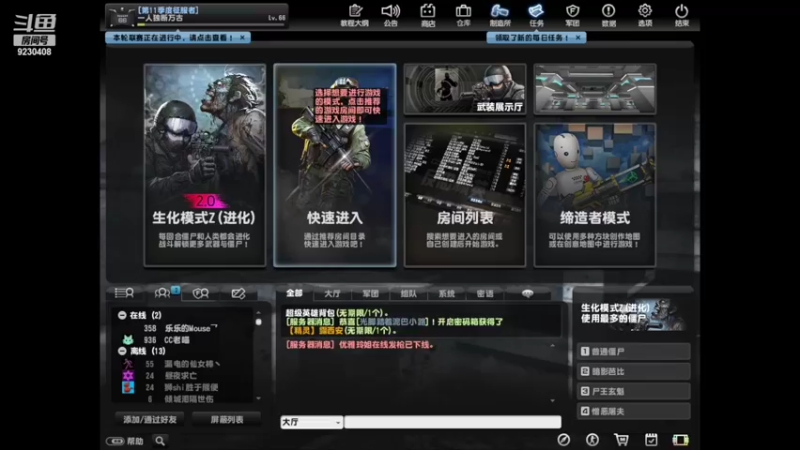Collapse the 在线 (2) friends group
Viewport: 800px width, 450px height.
[122, 315]
